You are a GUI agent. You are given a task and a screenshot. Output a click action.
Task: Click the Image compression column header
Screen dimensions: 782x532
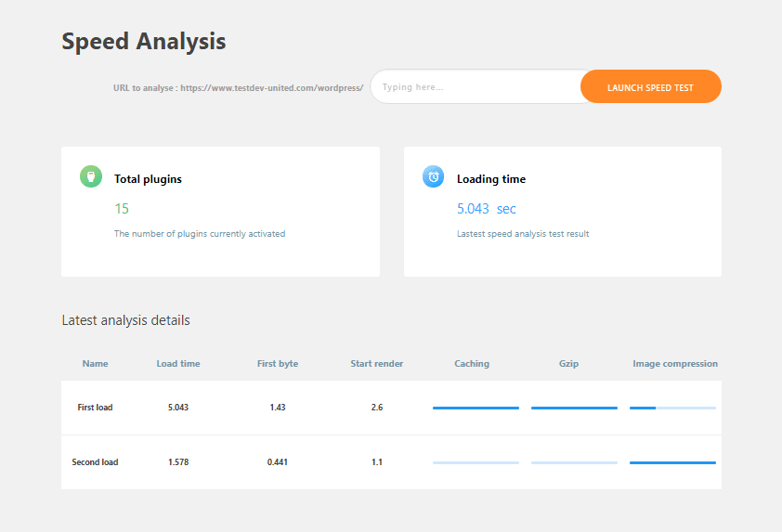point(675,364)
